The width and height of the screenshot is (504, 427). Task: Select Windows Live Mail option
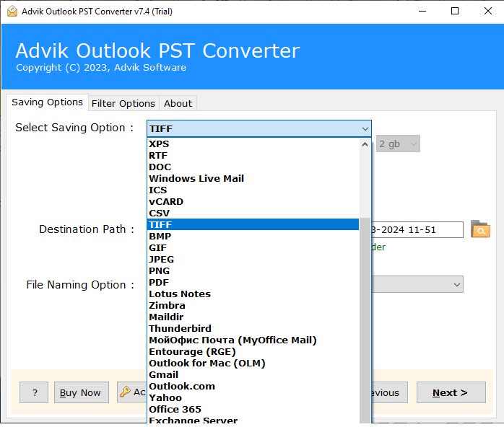tap(253, 178)
